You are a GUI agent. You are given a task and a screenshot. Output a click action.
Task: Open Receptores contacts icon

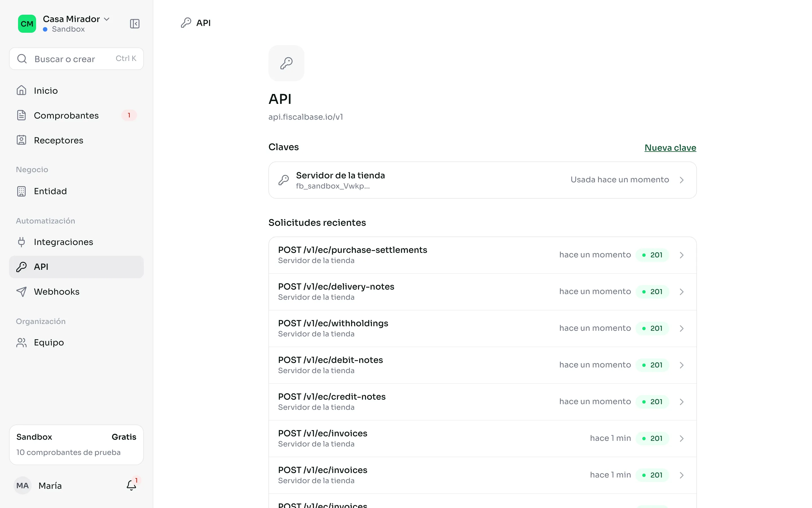[21, 140]
